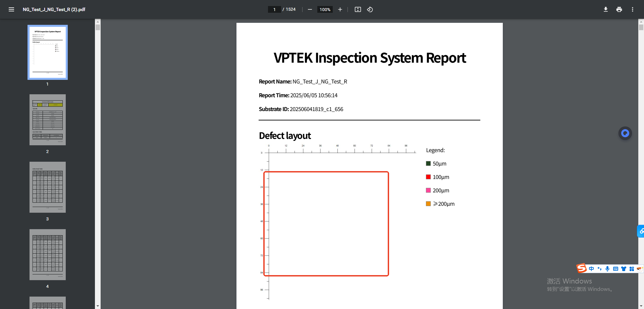Click the sidebar scrollbar up arrow
The height and width of the screenshot is (309, 644).
[98, 21]
